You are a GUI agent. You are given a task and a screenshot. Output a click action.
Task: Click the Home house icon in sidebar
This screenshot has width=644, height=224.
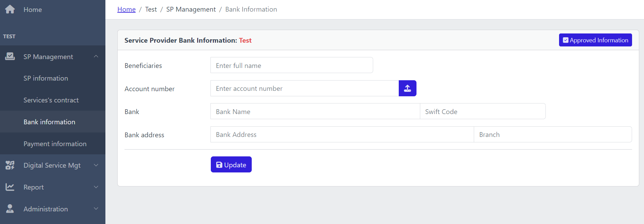[10, 9]
